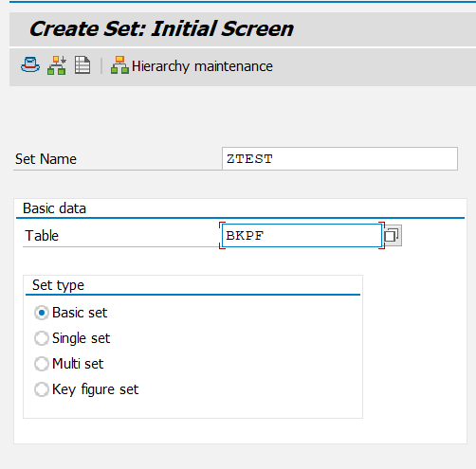This screenshot has width=476, height=469.
Task: Choose the Key figure set radio button
Action: tap(42, 389)
